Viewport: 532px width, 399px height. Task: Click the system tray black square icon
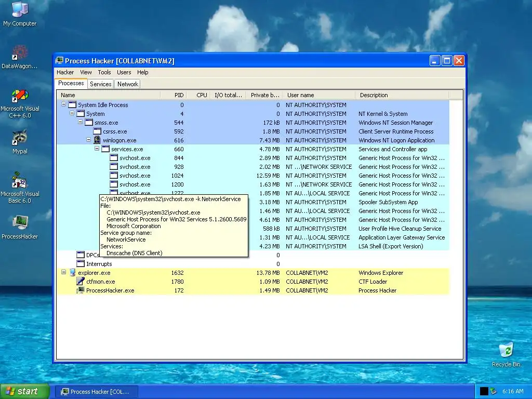484,391
